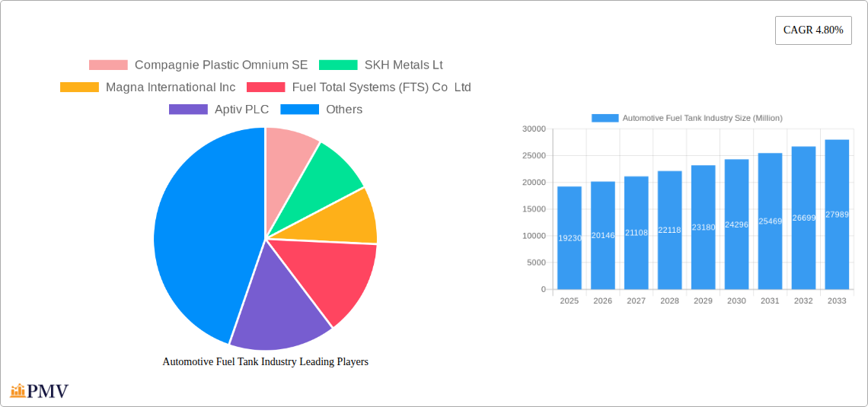This screenshot has width=868, height=407.
Task: Toggle Others blue legend swatch
Action: tap(299, 110)
